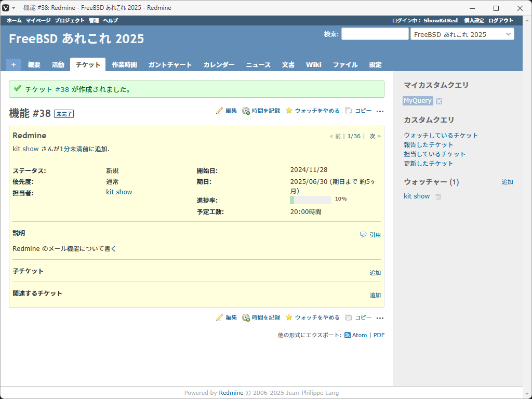Open the ガントチャート tab

point(170,65)
